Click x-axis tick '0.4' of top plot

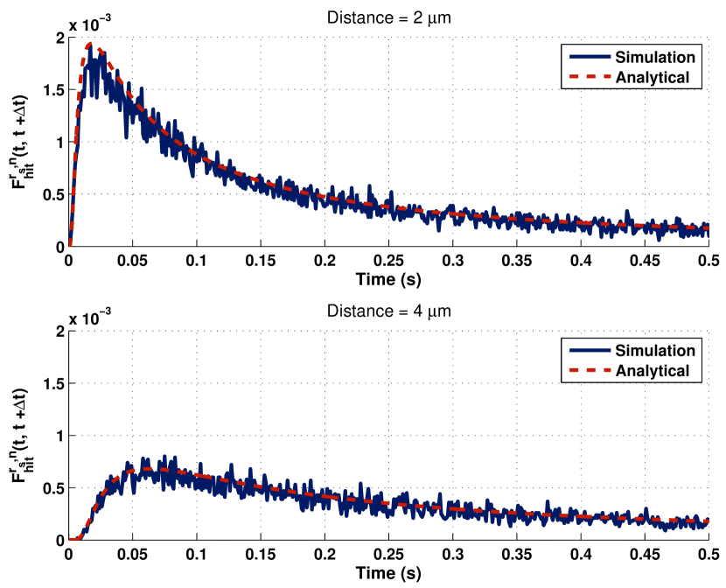click(x=581, y=261)
